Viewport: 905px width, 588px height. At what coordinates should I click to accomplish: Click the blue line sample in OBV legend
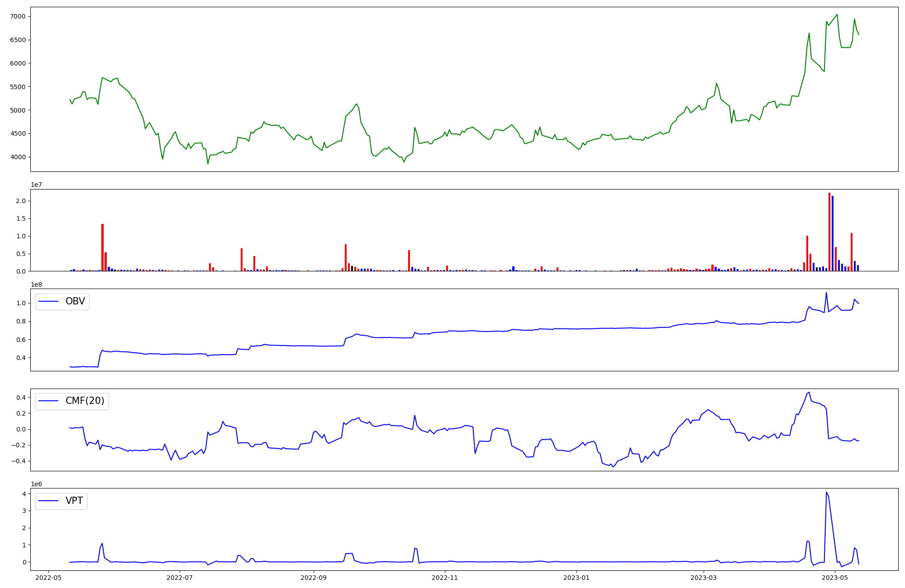click(x=49, y=302)
